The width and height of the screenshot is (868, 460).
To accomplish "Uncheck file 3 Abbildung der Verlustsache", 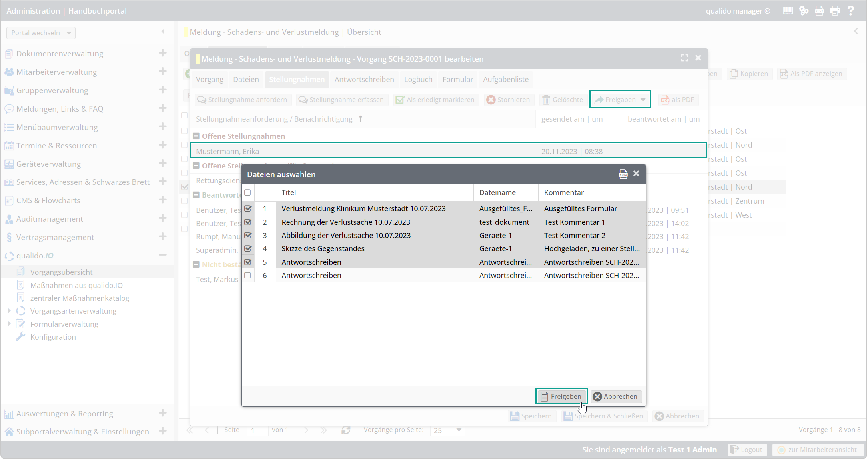I will click(x=248, y=235).
